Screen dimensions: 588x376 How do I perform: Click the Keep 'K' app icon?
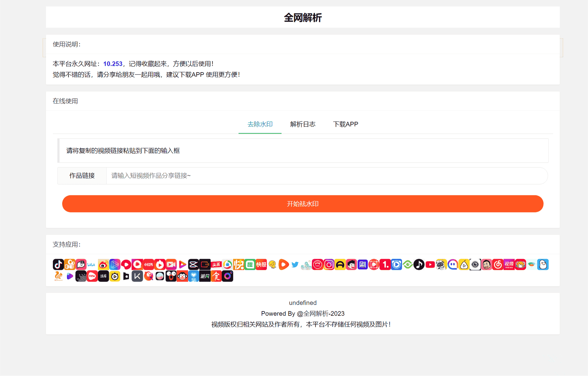137,276
